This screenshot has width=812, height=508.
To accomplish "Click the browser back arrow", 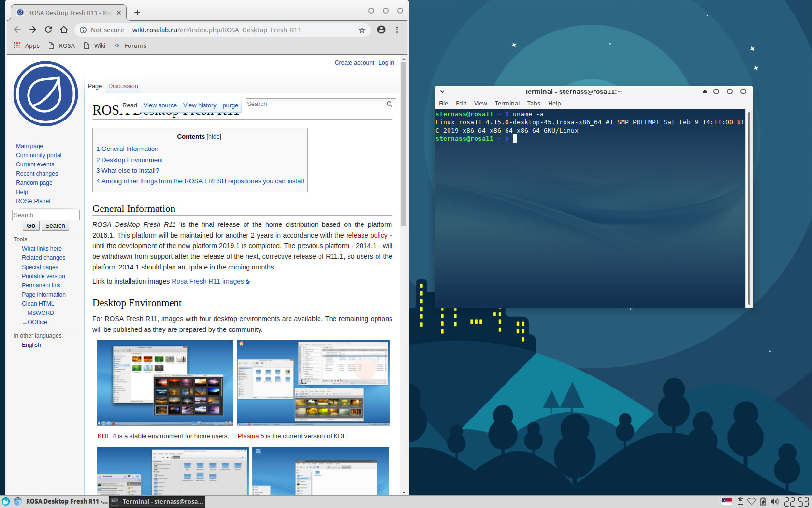I will click(17, 30).
